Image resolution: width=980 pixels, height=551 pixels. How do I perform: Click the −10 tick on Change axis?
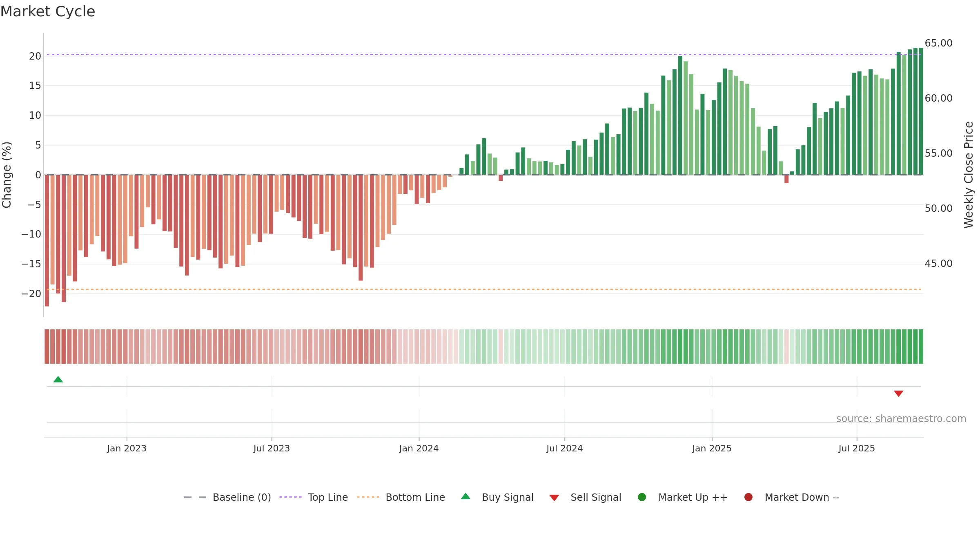point(31,234)
